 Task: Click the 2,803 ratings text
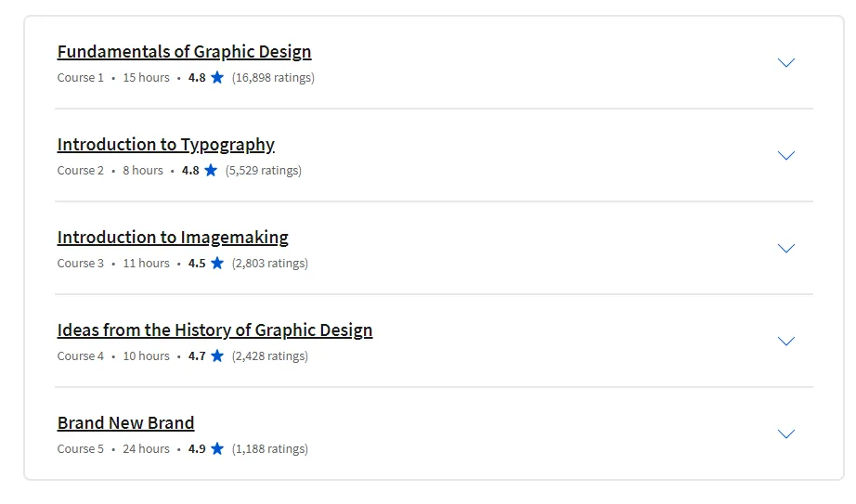point(270,264)
